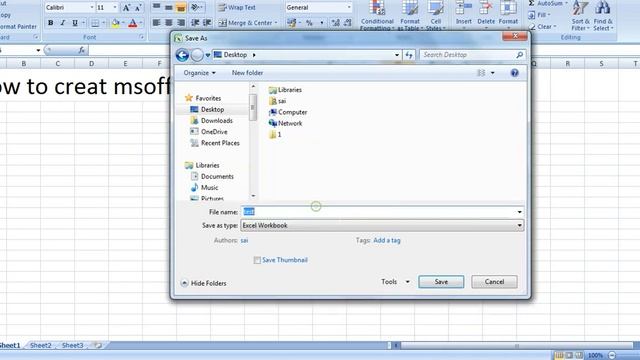
Task: Click the Fill button in Editing group
Action: click(x=539, y=15)
